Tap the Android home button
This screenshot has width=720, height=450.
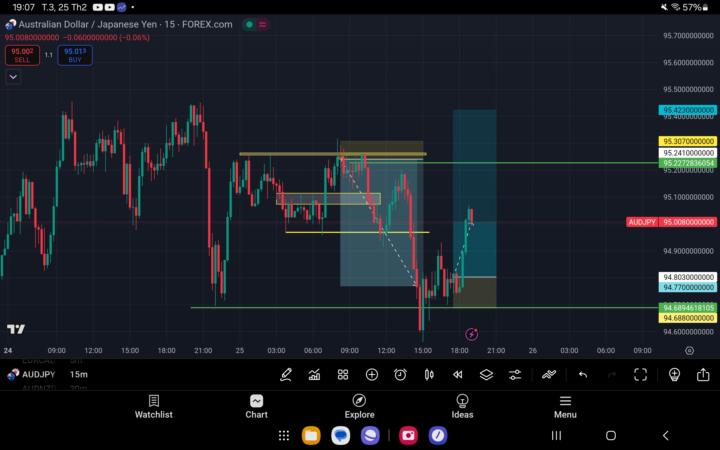click(x=611, y=435)
